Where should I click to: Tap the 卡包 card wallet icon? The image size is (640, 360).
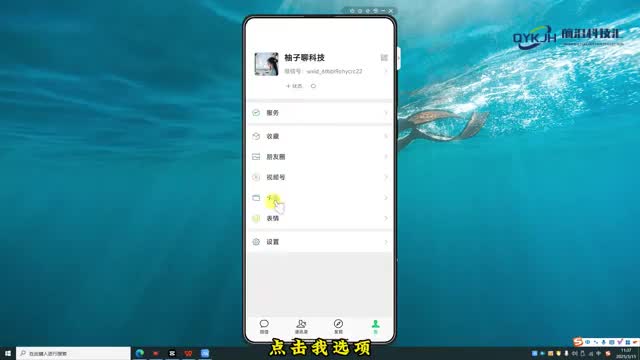(256, 198)
